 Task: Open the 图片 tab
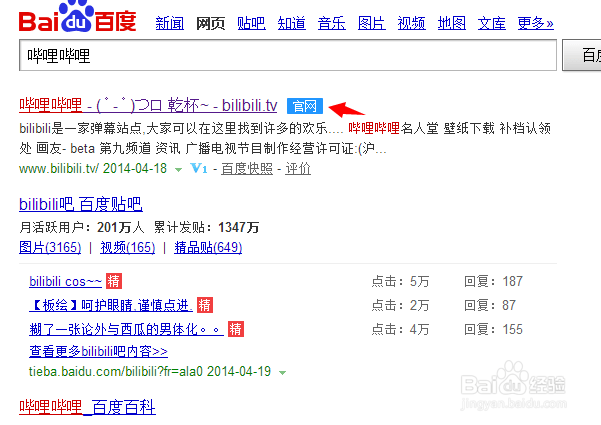[371, 23]
